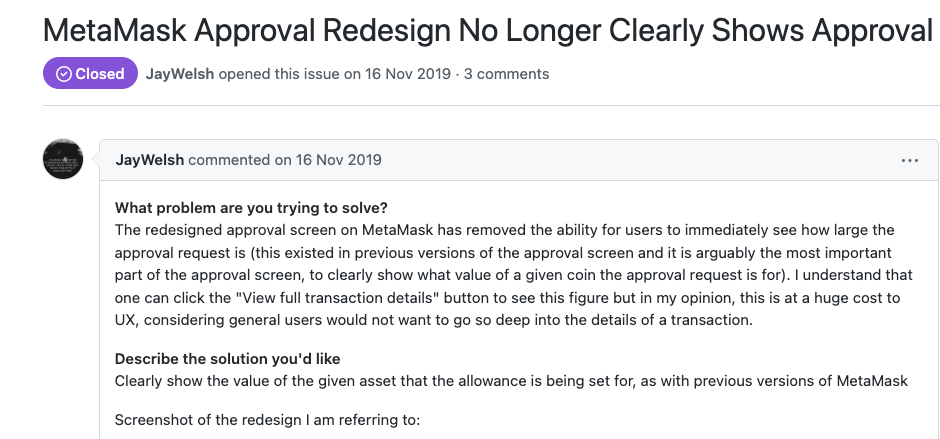Click the 'Describe the solution you'd like' heading
Screen dimensions: 940x439
(x=235, y=359)
